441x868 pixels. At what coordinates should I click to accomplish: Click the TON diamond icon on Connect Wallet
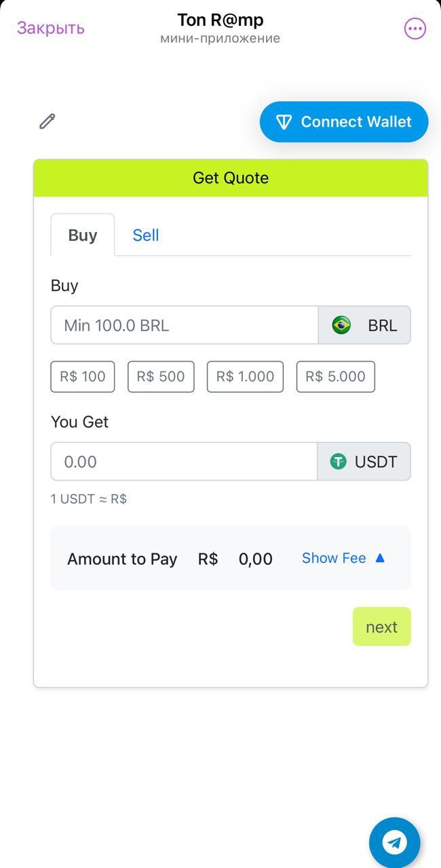(284, 121)
